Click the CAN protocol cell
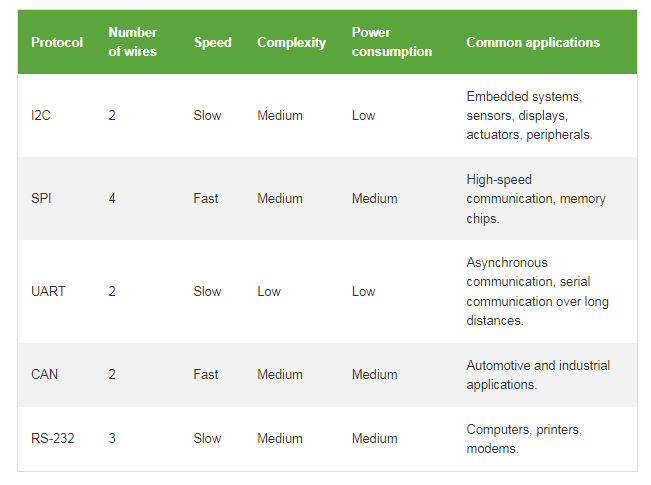The width and height of the screenshot is (651, 485). 44,374
